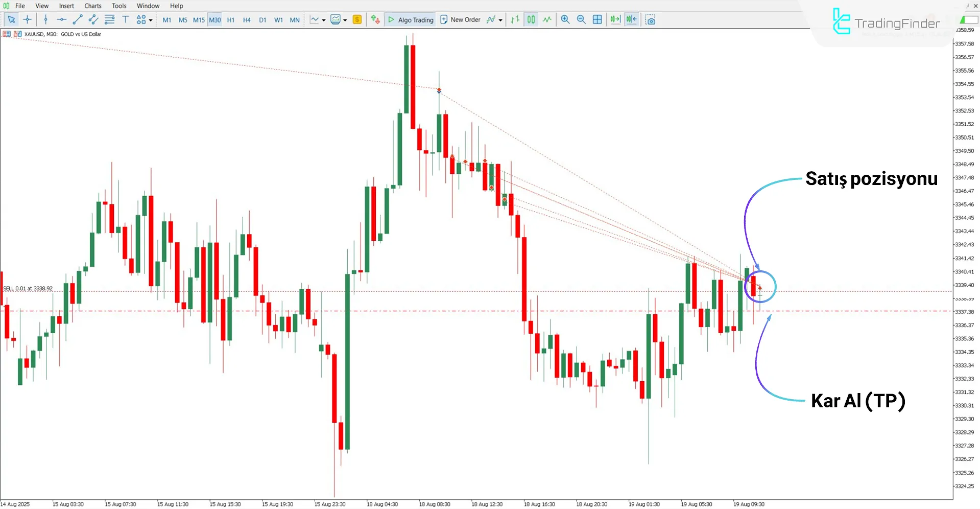Select candlestick chart display mode
This screenshot has width=980, height=509.
click(531, 19)
